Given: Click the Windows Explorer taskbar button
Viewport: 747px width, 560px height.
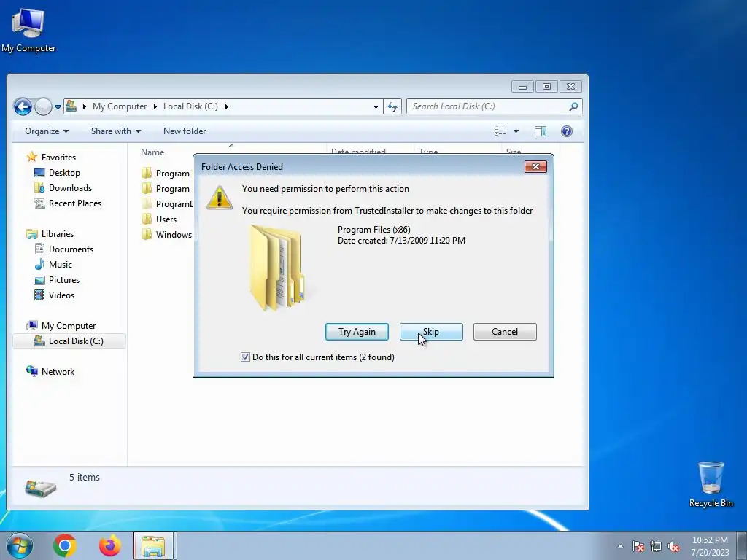Looking at the screenshot, I should pyautogui.click(x=154, y=545).
